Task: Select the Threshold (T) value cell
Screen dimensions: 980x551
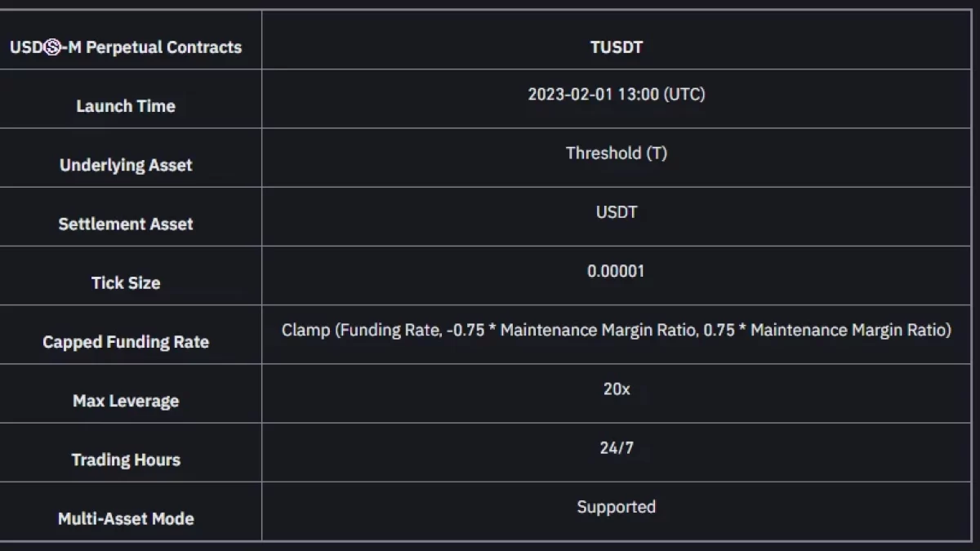Action: [617, 153]
